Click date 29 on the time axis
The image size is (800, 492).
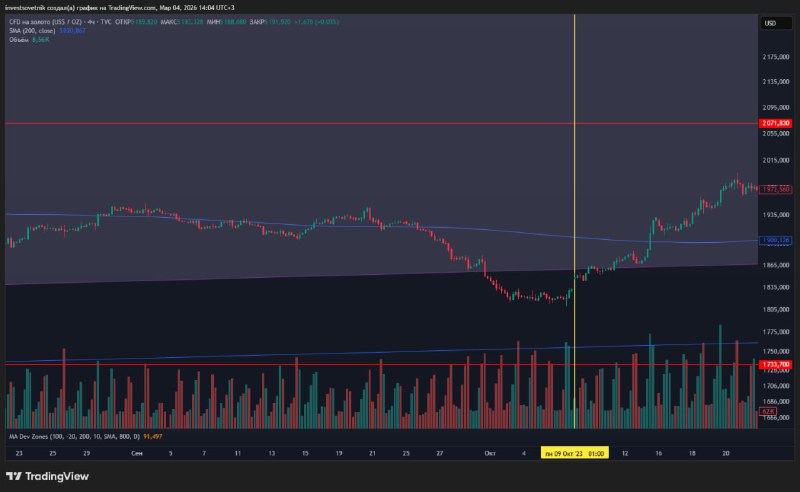click(x=87, y=453)
